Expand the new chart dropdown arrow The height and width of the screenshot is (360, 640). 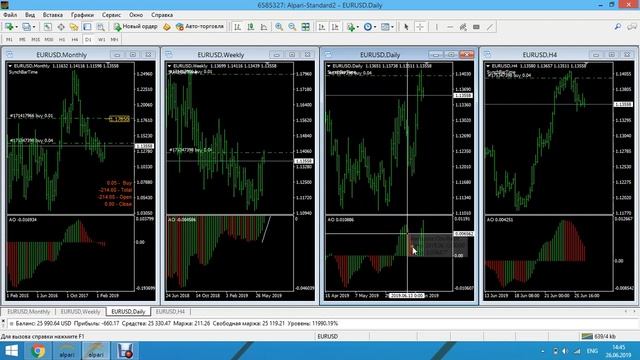pyautogui.click(x=16, y=27)
